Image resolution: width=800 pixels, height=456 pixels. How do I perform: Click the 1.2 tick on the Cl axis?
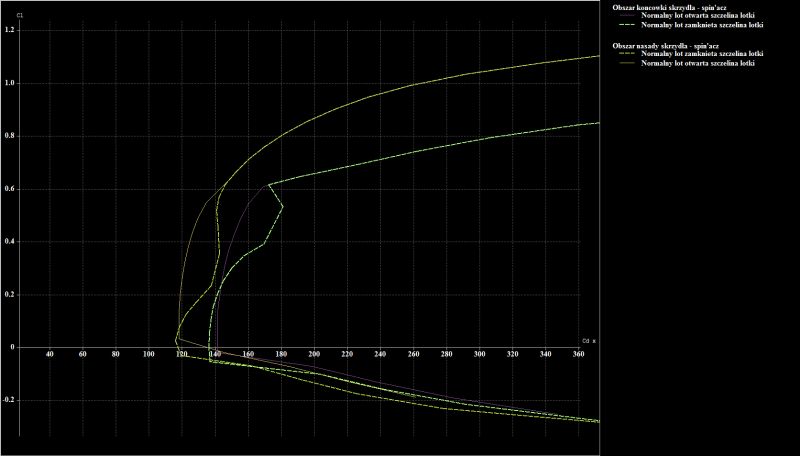9,30
